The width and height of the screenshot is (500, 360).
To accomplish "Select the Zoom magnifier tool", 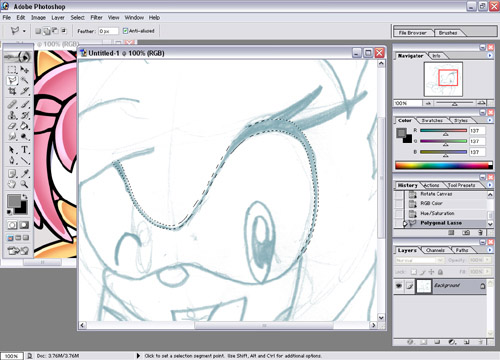I will pos(25,184).
